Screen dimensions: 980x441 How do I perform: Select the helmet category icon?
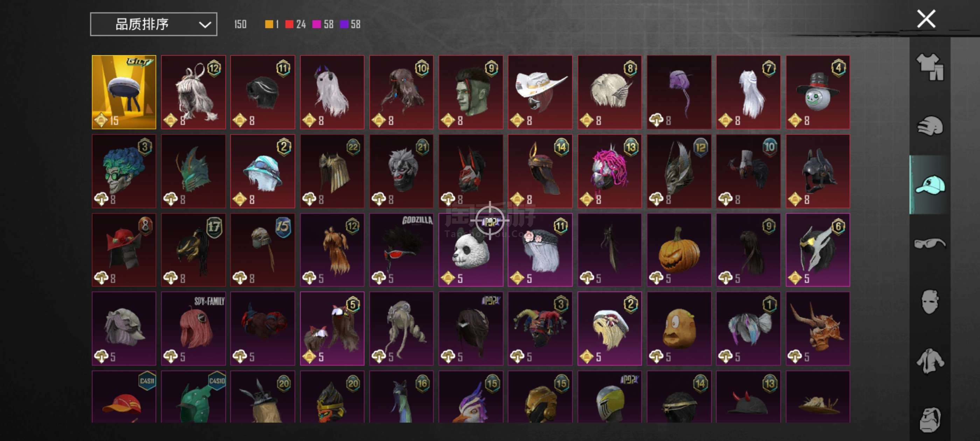(930, 126)
